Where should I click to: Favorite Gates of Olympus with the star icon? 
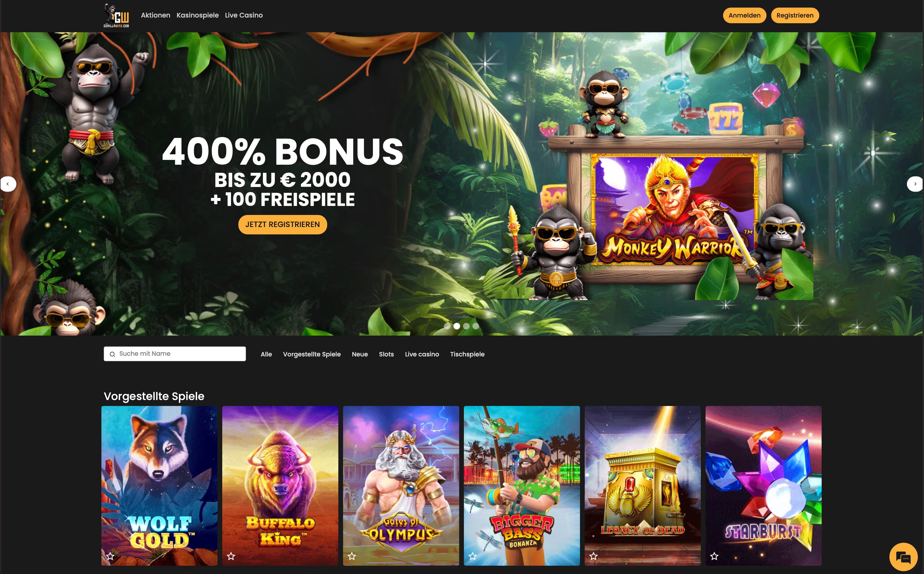(x=352, y=556)
